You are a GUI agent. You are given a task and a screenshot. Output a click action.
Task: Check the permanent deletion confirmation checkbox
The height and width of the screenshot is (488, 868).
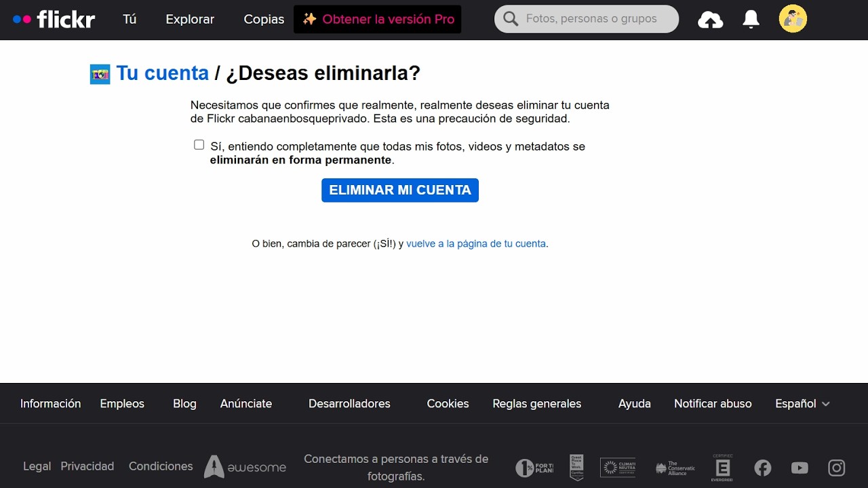[x=199, y=145]
